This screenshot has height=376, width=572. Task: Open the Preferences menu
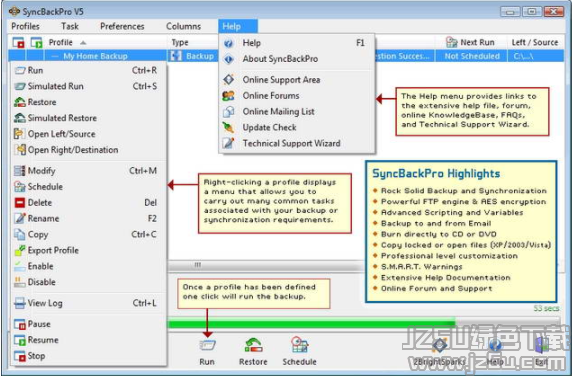[122, 26]
